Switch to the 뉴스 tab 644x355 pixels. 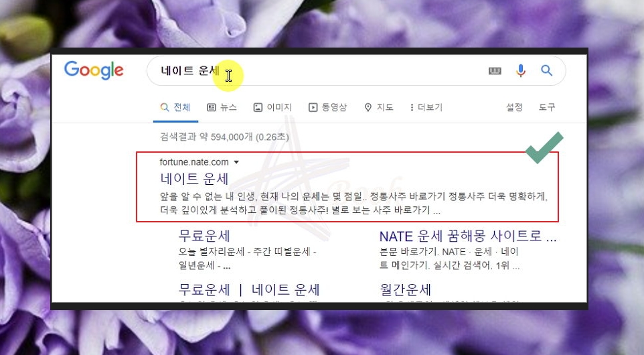[x=222, y=107]
